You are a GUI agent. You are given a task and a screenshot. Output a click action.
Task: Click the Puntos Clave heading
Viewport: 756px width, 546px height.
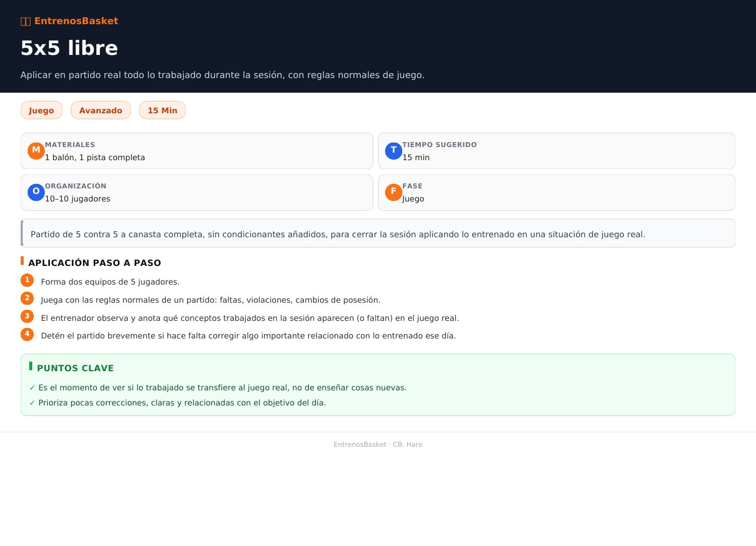75,368
